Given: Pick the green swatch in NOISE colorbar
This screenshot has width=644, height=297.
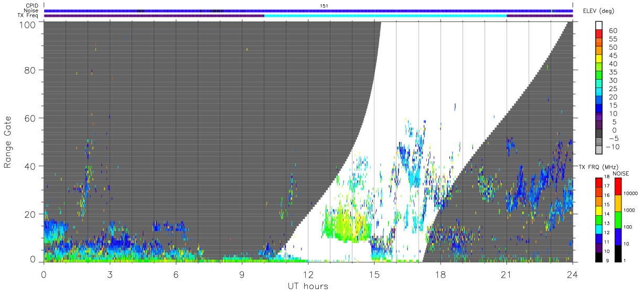Looking at the screenshot, I should point(617,219).
